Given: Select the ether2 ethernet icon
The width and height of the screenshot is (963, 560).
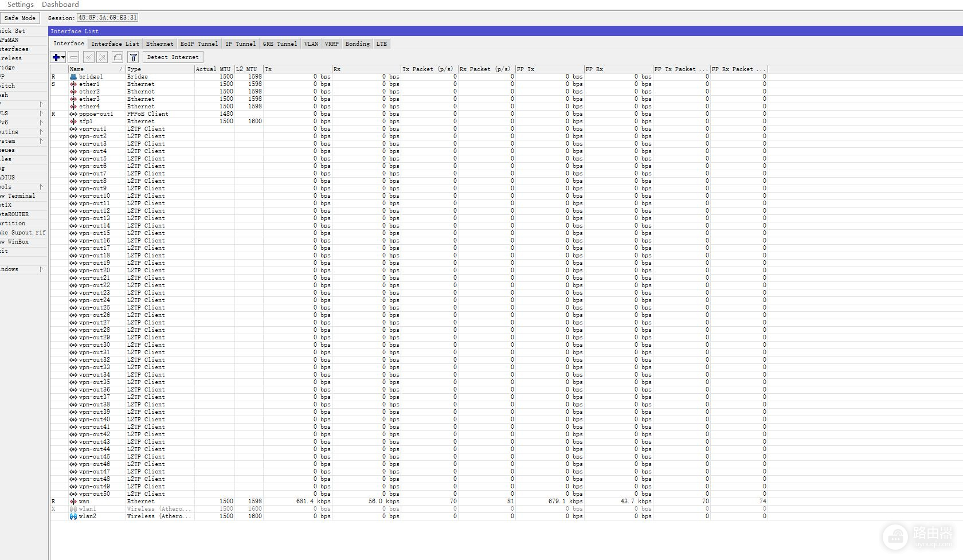Looking at the screenshot, I should point(73,91).
